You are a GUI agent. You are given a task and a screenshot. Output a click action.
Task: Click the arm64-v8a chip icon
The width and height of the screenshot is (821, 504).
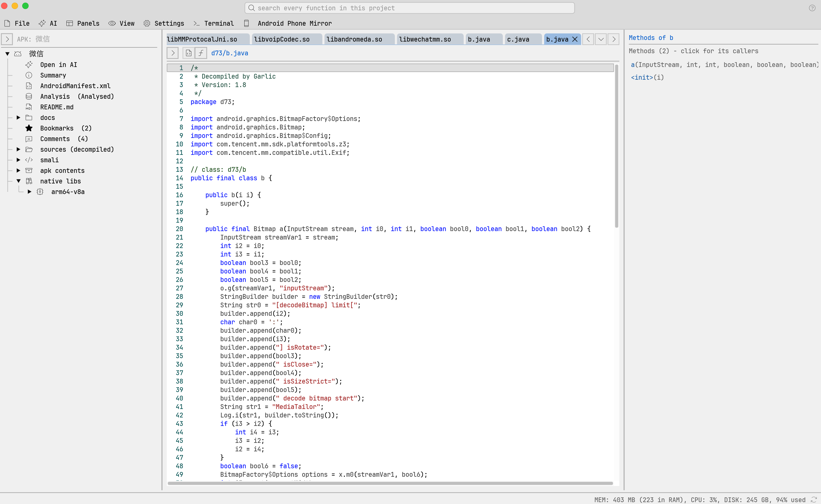coord(40,192)
